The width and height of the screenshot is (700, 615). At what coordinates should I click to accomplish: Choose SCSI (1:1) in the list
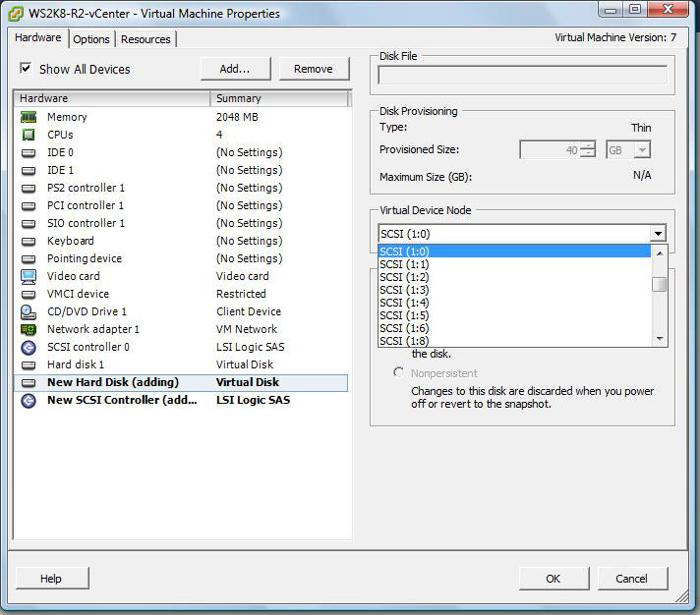514,264
